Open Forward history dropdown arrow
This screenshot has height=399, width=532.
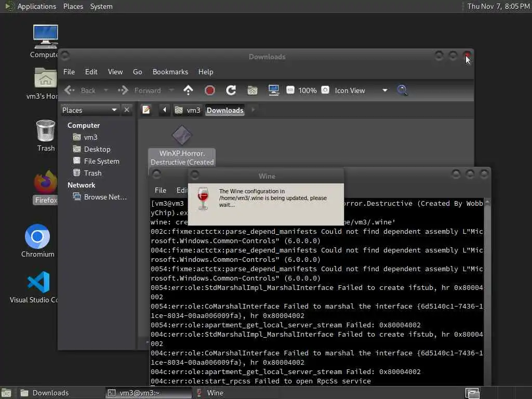click(x=171, y=90)
